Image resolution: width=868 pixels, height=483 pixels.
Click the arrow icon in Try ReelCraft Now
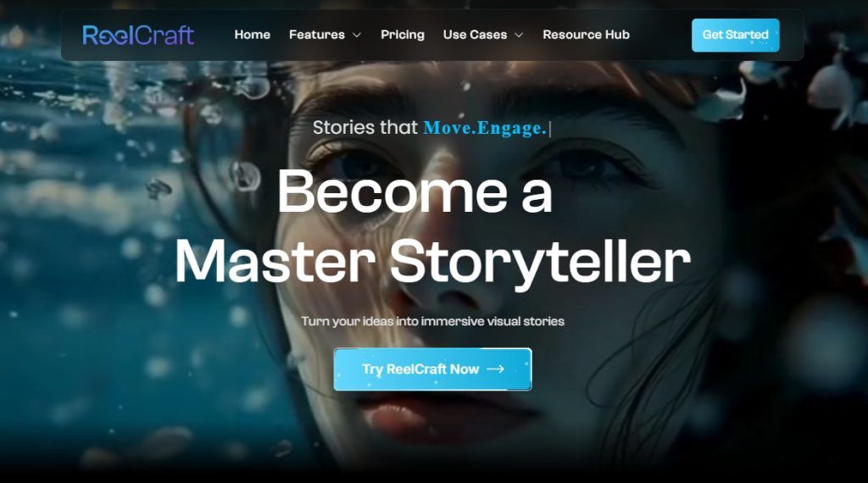pos(495,369)
